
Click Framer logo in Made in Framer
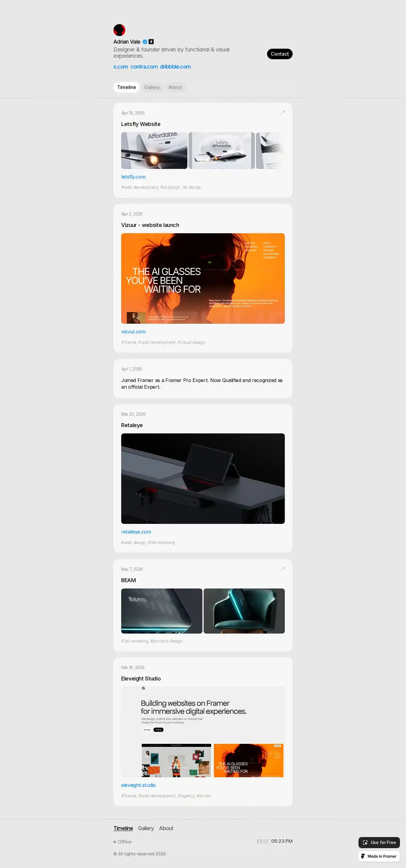pyautogui.click(x=363, y=856)
